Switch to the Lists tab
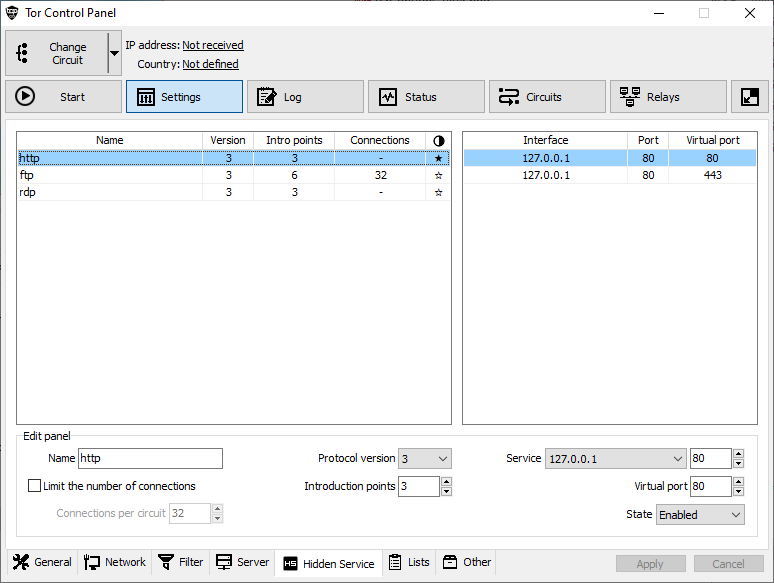Viewport: 774px width, 583px height. pos(409,562)
